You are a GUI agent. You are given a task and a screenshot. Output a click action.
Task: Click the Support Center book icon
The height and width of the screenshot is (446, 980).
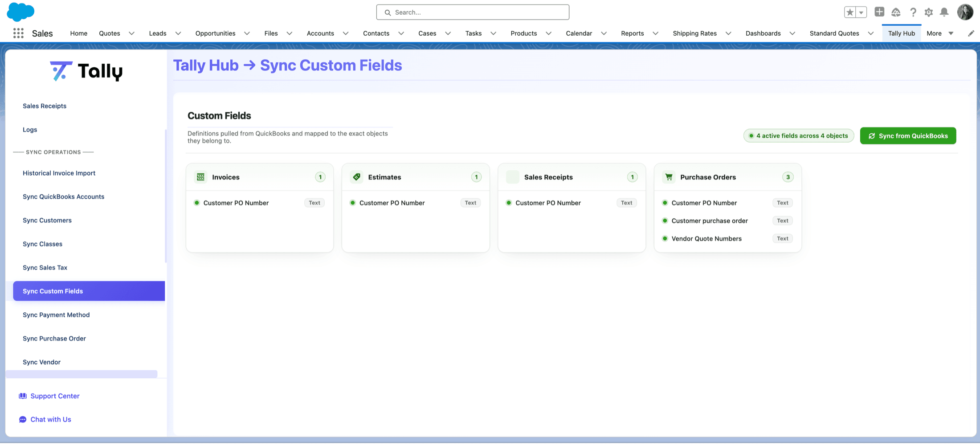point(23,396)
